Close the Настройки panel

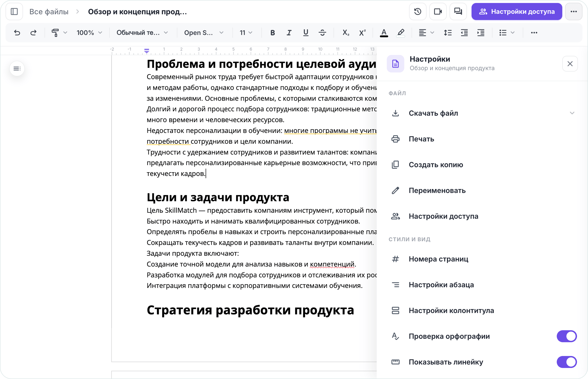pyautogui.click(x=570, y=64)
